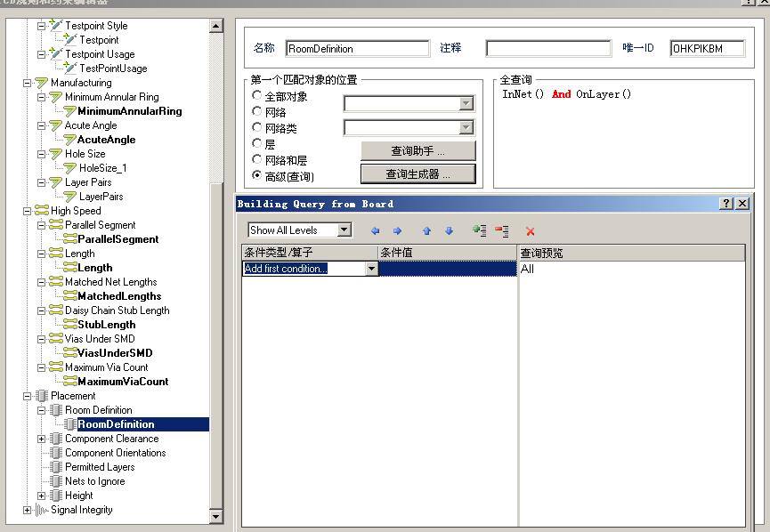Screen dimensions: 770x532
Task: Click the red X delete icon
Action: coord(531,231)
